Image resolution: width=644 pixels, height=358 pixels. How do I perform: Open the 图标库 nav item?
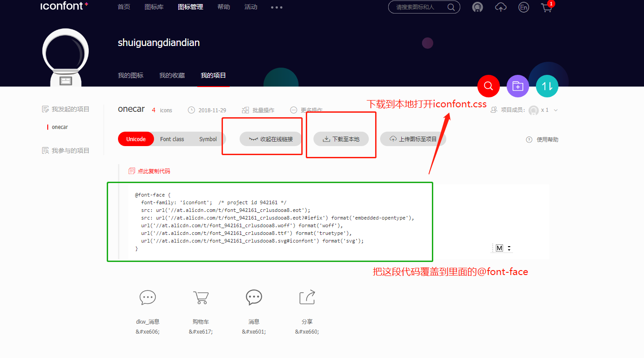pos(154,7)
